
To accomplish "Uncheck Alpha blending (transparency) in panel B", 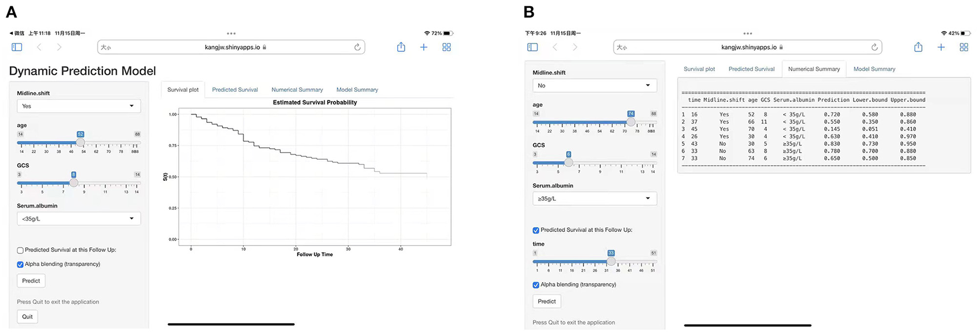I will pyautogui.click(x=535, y=285).
